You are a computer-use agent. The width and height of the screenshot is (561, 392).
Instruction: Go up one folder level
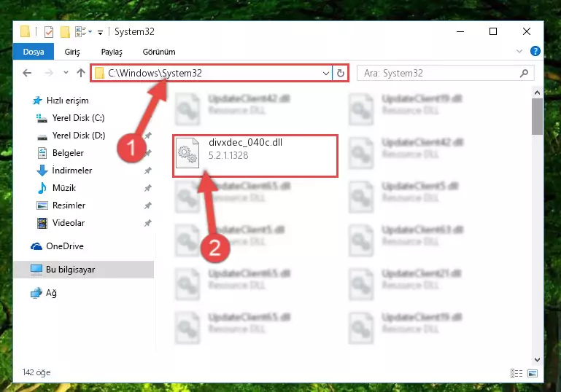81,73
